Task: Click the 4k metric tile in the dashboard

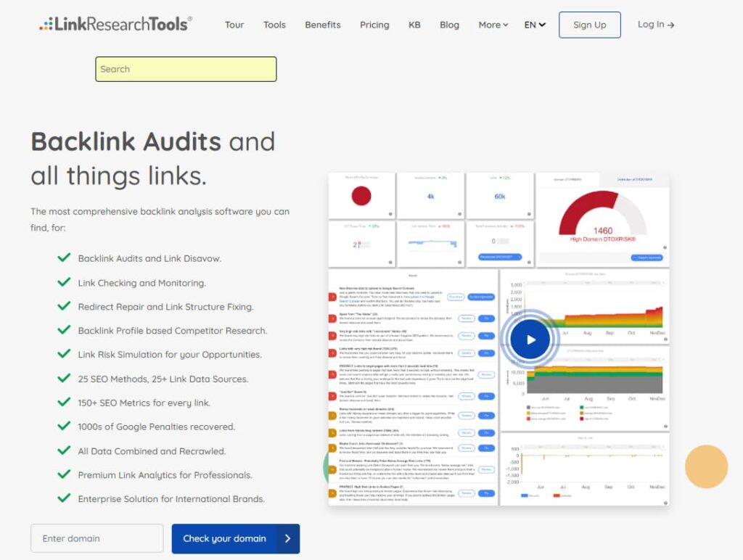Action: pyautogui.click(x=430, y=196)
